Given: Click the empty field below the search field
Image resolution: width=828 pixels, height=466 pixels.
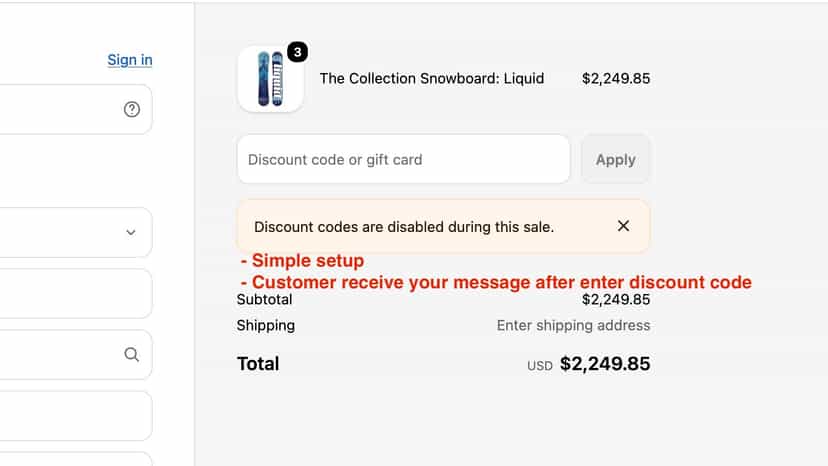Looking at the screenshot, I should pyautogui.click(x=76, y=416).
